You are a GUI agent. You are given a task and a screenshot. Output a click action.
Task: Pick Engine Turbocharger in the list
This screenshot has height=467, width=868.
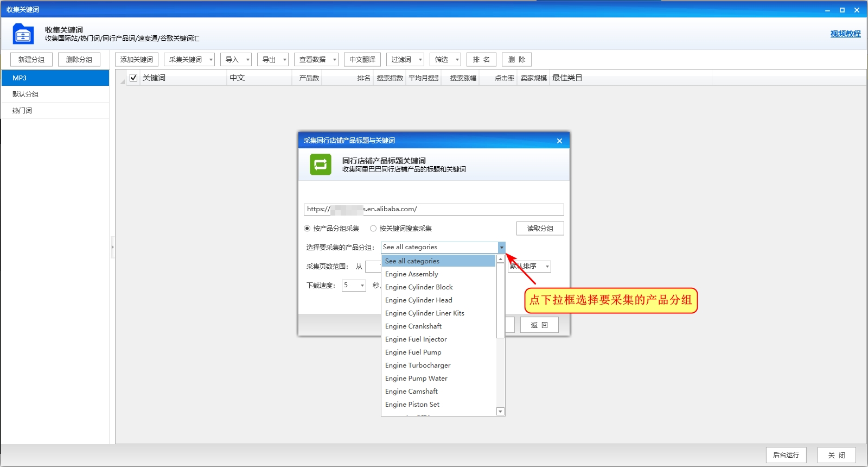[439, 365]
